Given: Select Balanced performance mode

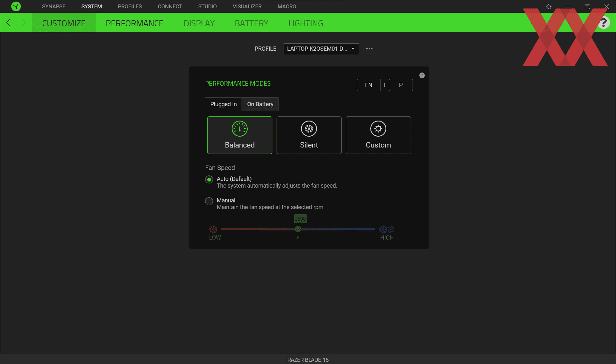Looking at the screenshot, I should click(x=240, y=135).
